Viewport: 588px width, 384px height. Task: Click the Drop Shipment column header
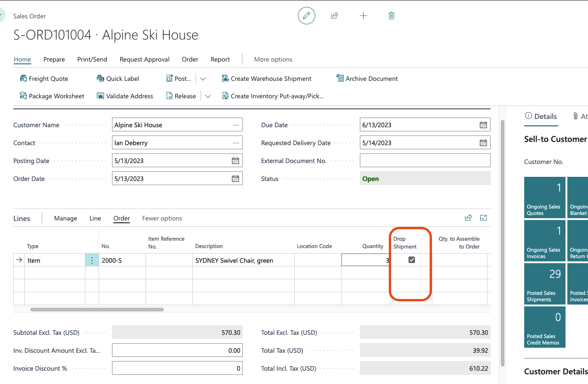[405, 243]
